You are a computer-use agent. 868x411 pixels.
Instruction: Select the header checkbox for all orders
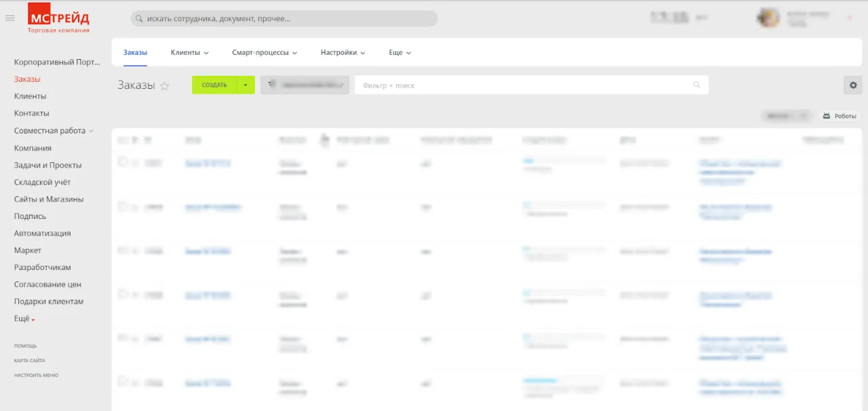(122, 140)
